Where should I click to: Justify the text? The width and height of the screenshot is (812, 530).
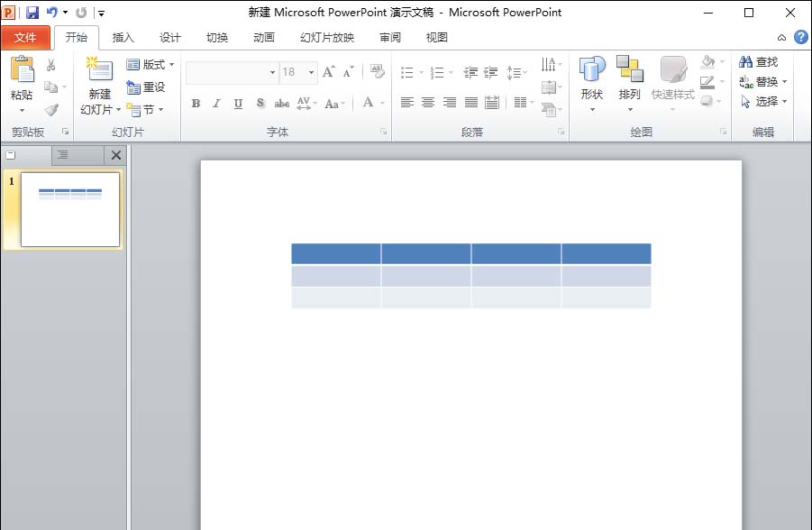[x=470, y=103]
